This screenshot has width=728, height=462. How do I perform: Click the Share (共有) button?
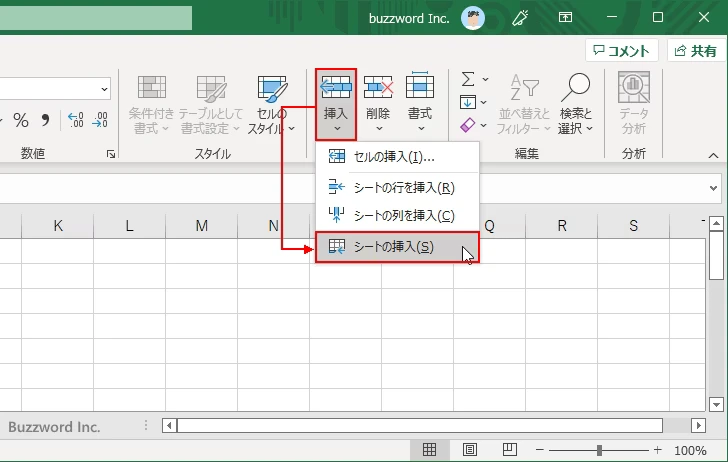coord(696,51)
